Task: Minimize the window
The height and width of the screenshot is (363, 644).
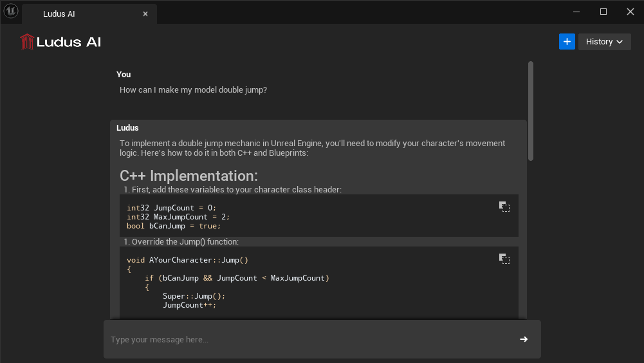Action: (x=576, y=12)
